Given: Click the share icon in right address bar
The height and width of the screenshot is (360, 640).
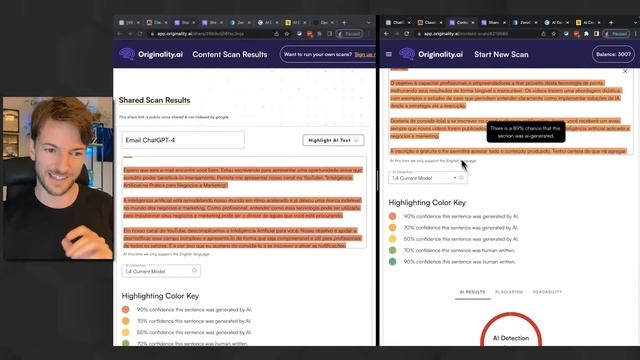Looking at the screenshot, I should pos(543,34).
